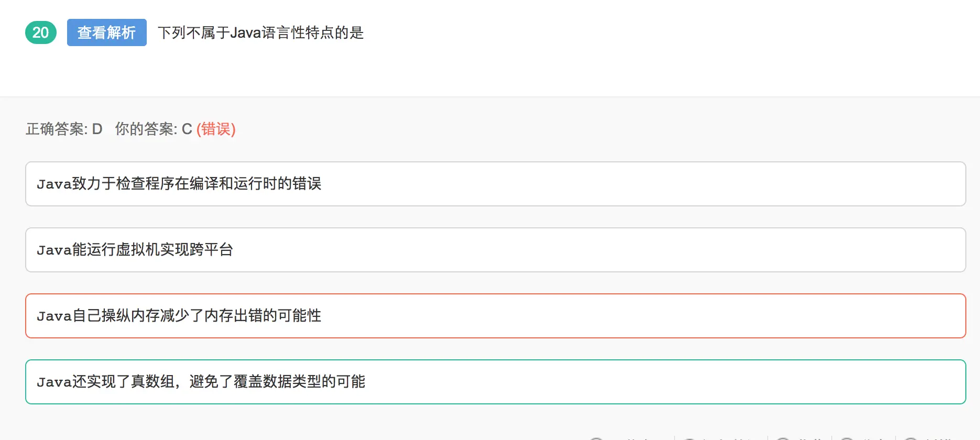The image size is (980, 440).
Task: Click second partially visible bottom action icon
Action: (x=689, y=438)
